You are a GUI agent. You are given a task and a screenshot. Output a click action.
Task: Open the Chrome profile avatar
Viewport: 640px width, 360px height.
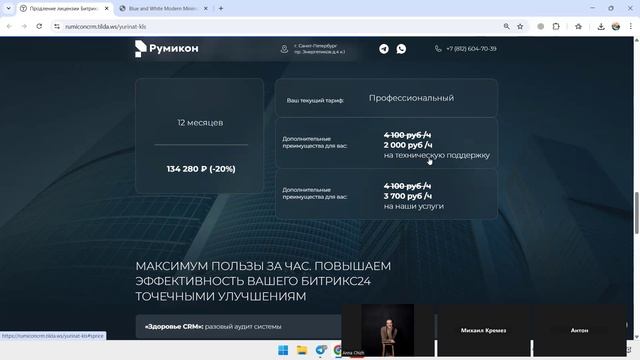pos(616,26)
